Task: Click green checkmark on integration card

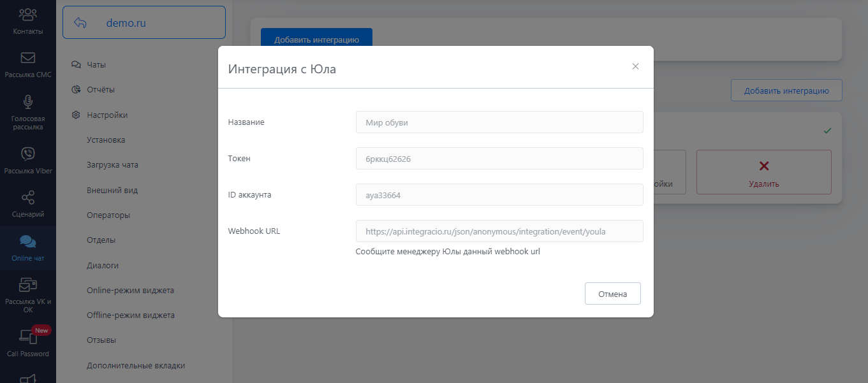Action: click(x=827, y=131)
